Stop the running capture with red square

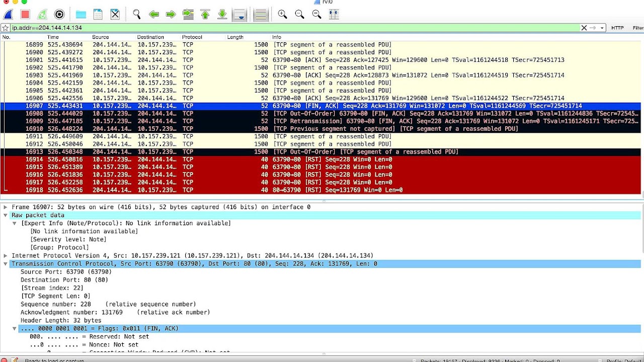click(x=25, y=15)
